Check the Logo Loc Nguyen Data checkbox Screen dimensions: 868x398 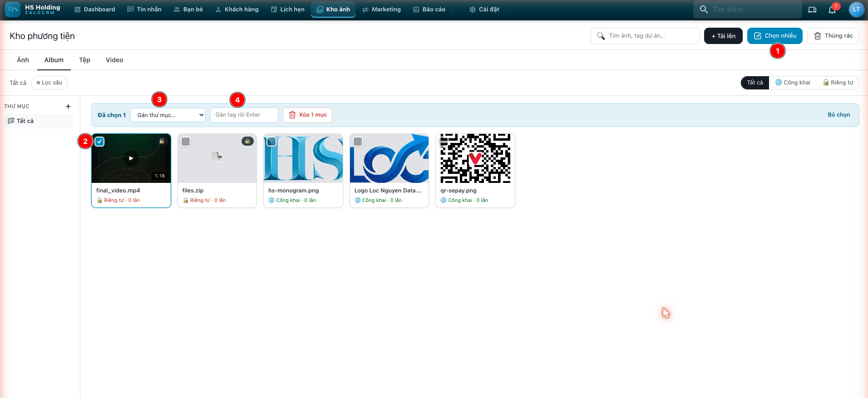tap(358, 142)
